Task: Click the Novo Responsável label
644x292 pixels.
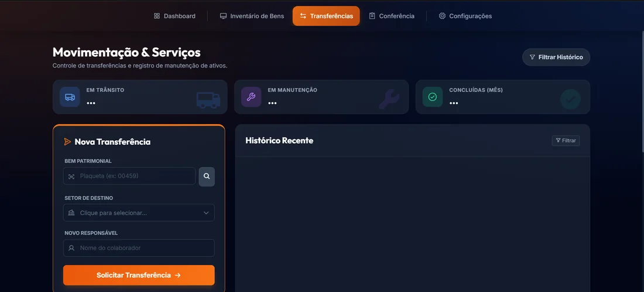Action: click(x=91, y=233)
